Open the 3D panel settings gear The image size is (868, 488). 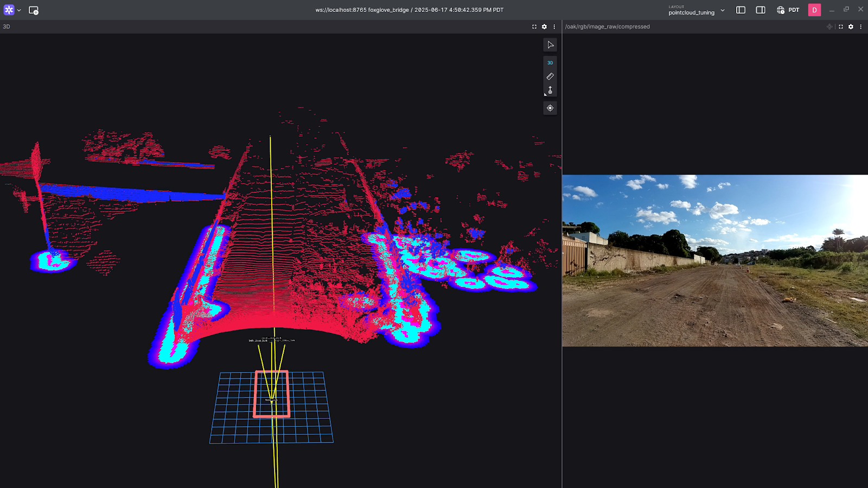point(544,27)
